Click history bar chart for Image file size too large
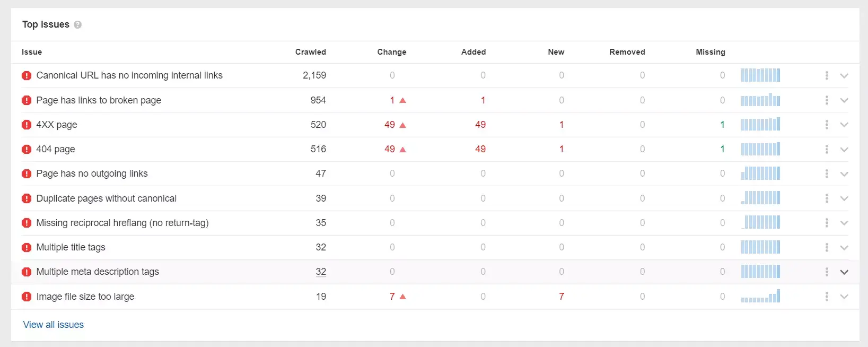The width and height of the screenshot is (868, 347). (760, 296)
